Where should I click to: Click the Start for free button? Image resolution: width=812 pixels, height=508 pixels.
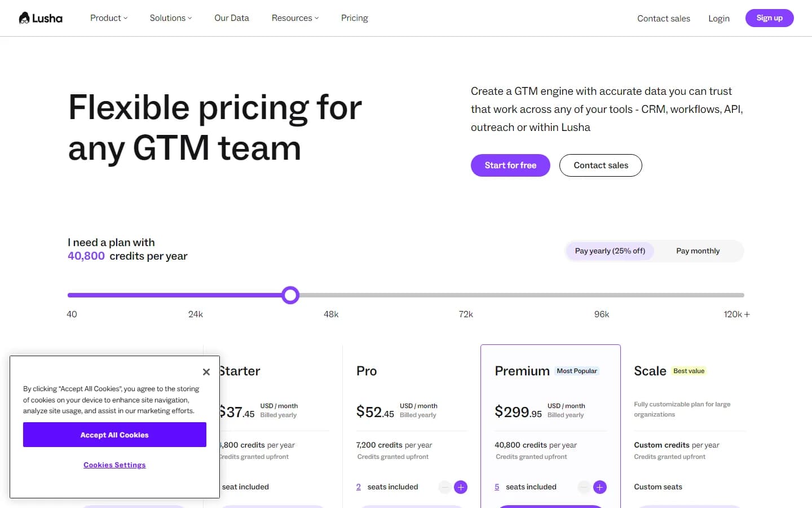coord(510,165)
